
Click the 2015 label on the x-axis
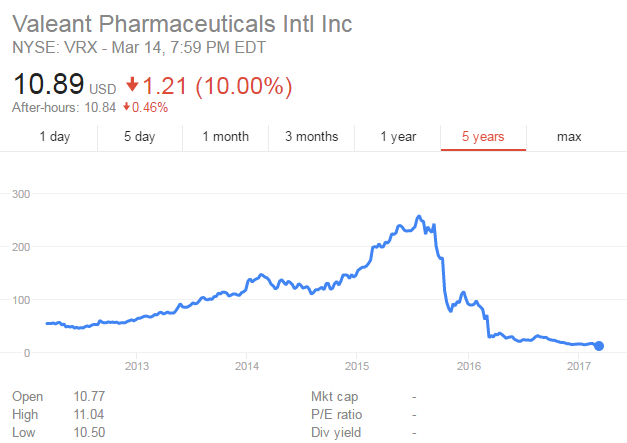tap(357, 366)
